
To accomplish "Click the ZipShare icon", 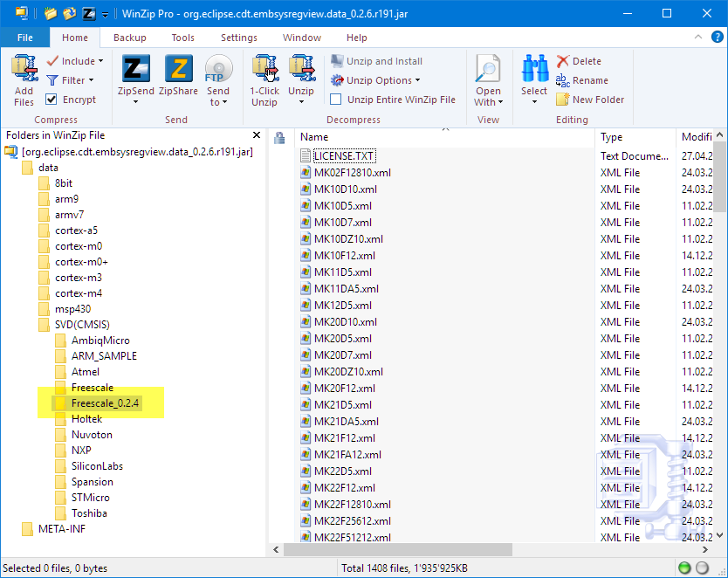I will coord(178,70).
